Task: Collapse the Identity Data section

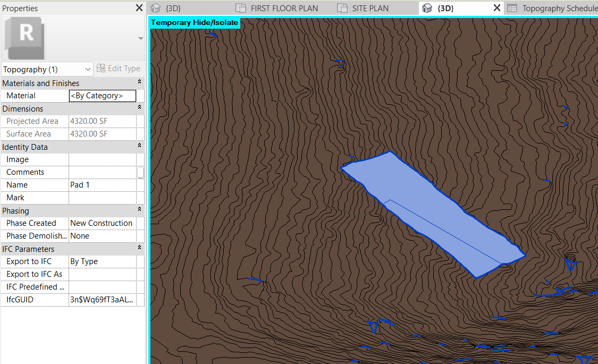Action: pos(139,147)
